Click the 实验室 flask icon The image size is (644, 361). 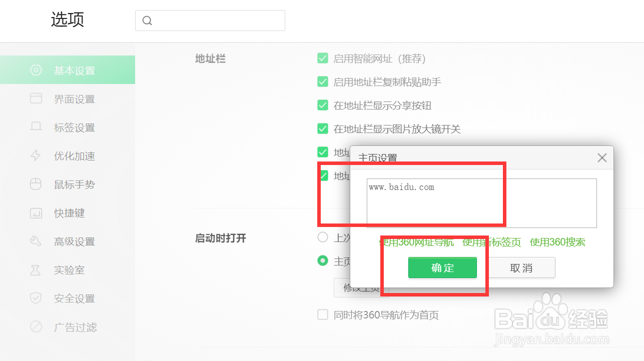[36, 270]
